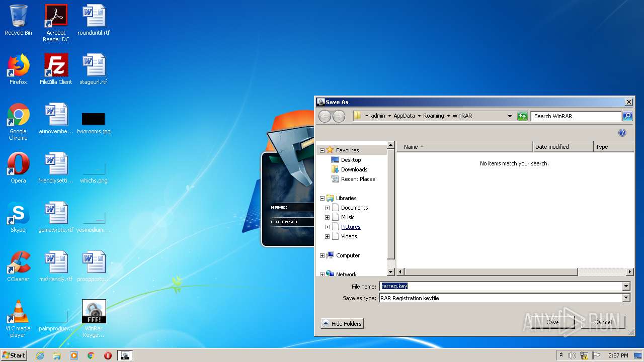Image resolution: width=644 pixels, height=362 pixels.
Task: Select the aunovembe... document on desktop
Action: [x=56, y=119]
